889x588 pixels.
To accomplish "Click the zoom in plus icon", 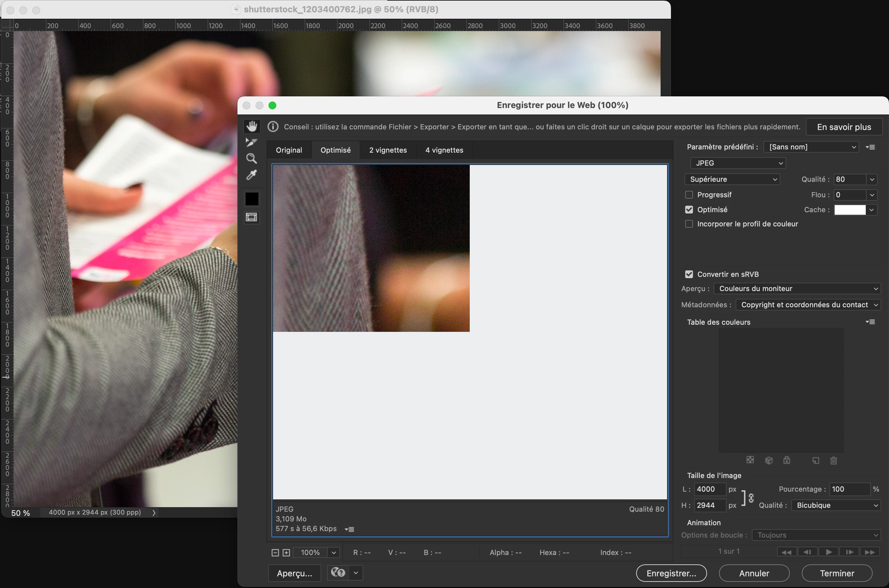I will pyautogui.click(x=286, y=552).
